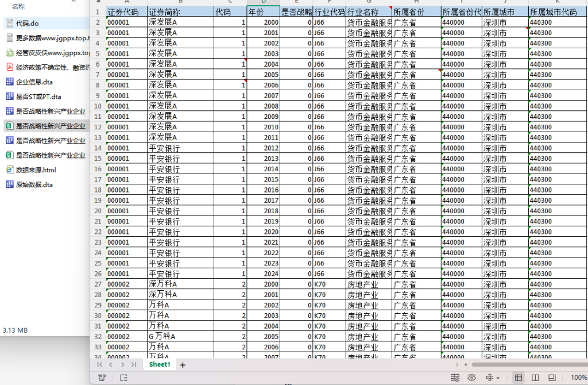
Task: Select 深万科A cell in row 27
Action: point(181,284)
